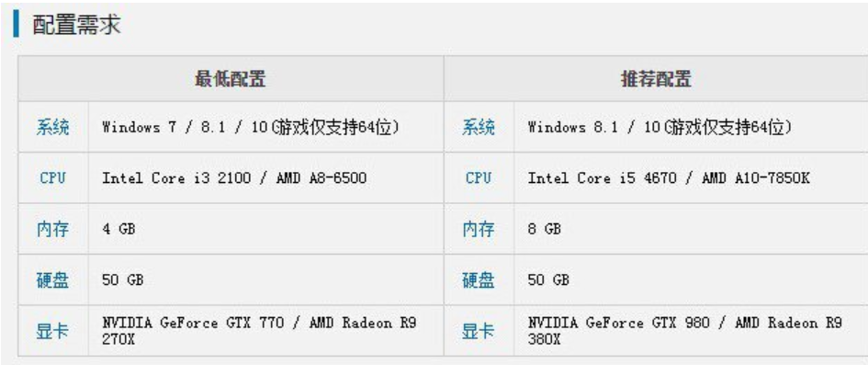Click the 系统 link in 最低配置 column
Image resolution: width=868 pixels, height=365 pixels.
(x=52, y=128)
